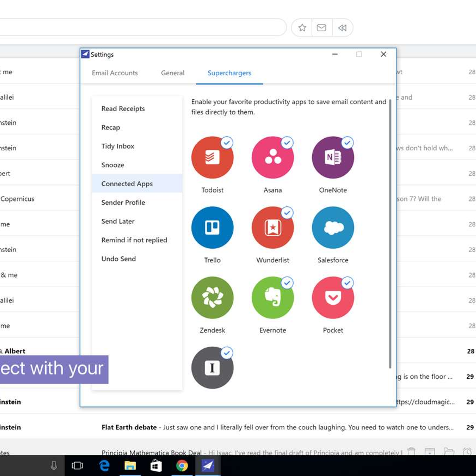Click the bold Albert sender row
Screen dimensions: 476x476
[x=40, y=350]
